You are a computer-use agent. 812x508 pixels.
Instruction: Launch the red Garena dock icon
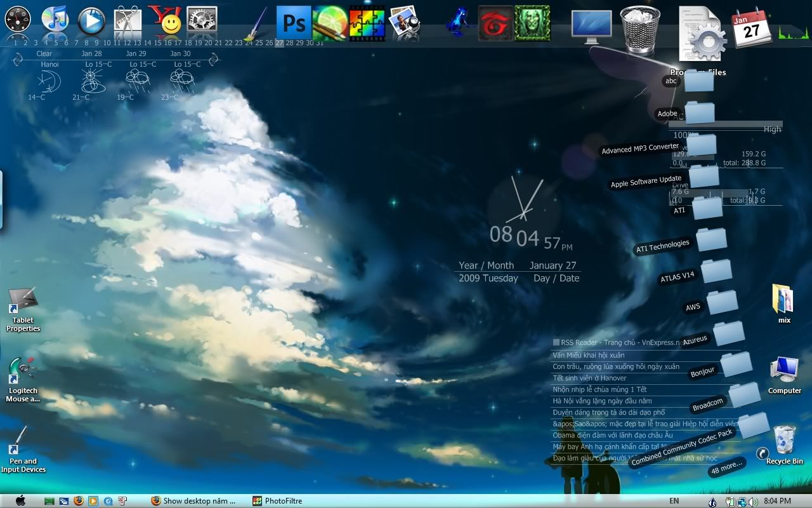(x=495, y=23)
